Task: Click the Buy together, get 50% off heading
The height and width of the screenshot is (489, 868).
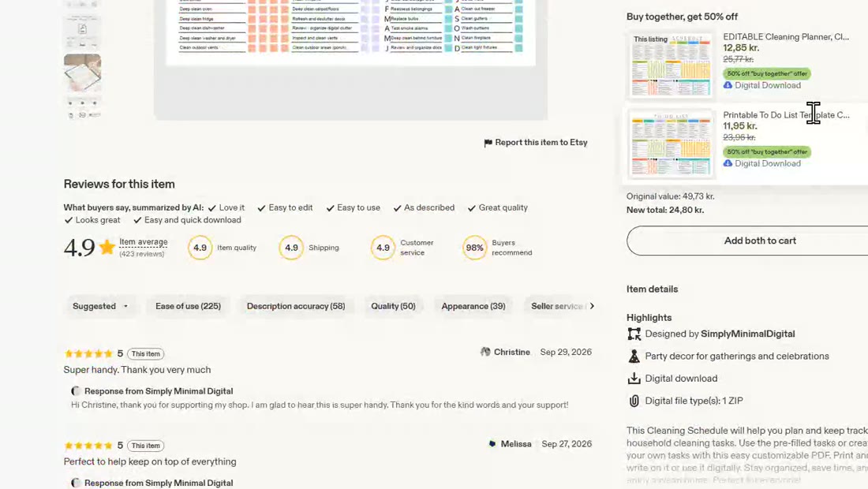Action: (x=682, y=17)
